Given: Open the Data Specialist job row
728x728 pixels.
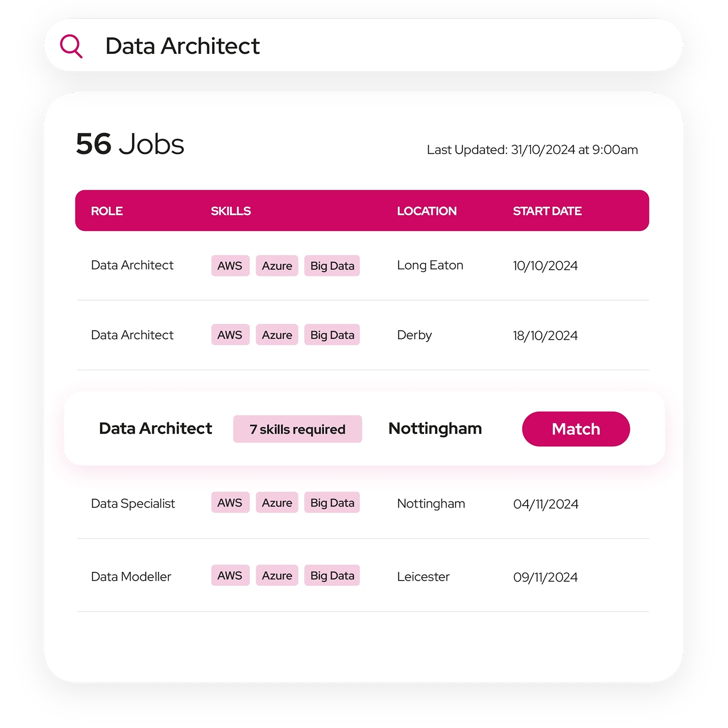Looking at the screenshot, I should click(x=363, y=503).
